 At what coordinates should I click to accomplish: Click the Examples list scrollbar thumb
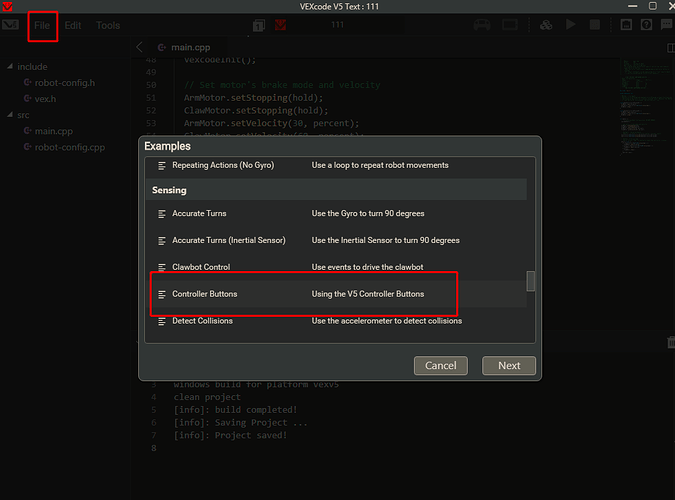tap(531, 281)
